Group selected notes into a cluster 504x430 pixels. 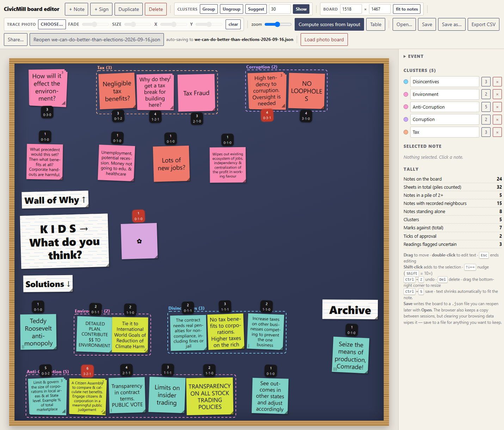(209, 9)
